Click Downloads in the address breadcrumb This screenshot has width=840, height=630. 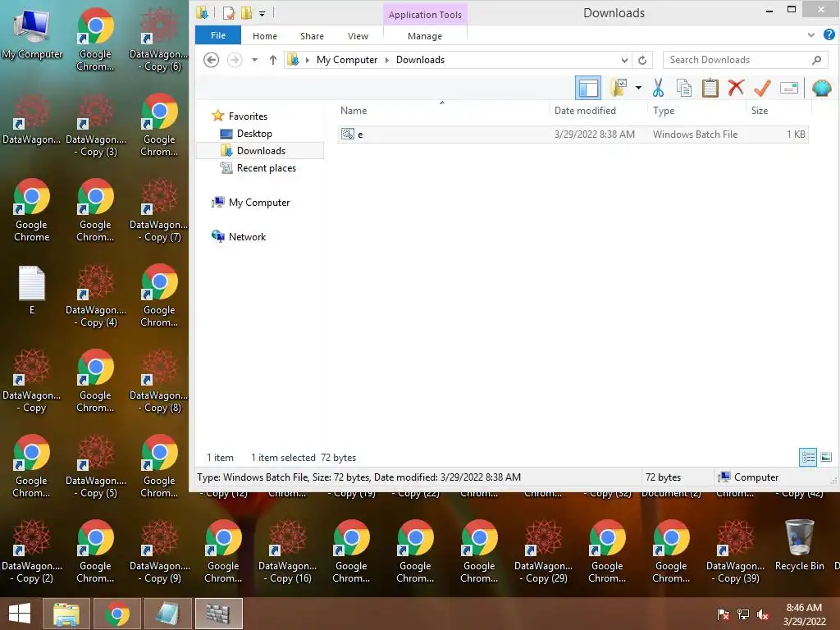coord(420,60)
